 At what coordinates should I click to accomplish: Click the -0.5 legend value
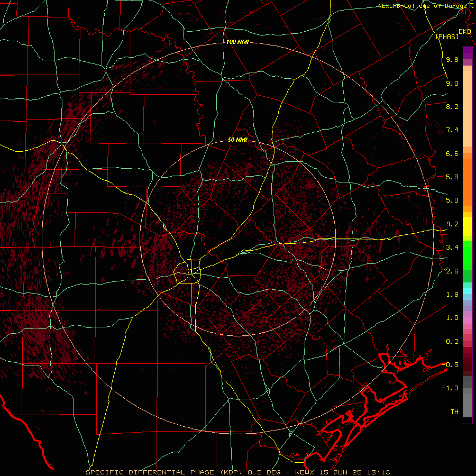450,365
